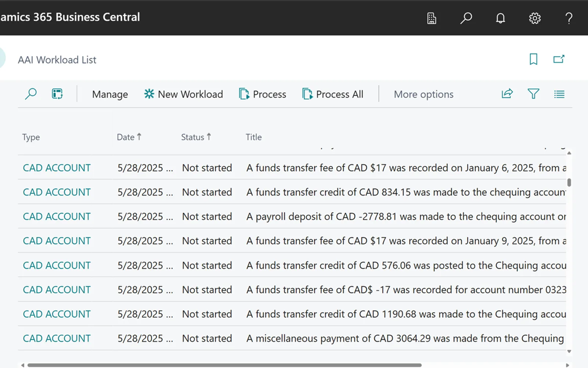
Task: Toggle the filter pane funnel icon
Action: point(533,94)
